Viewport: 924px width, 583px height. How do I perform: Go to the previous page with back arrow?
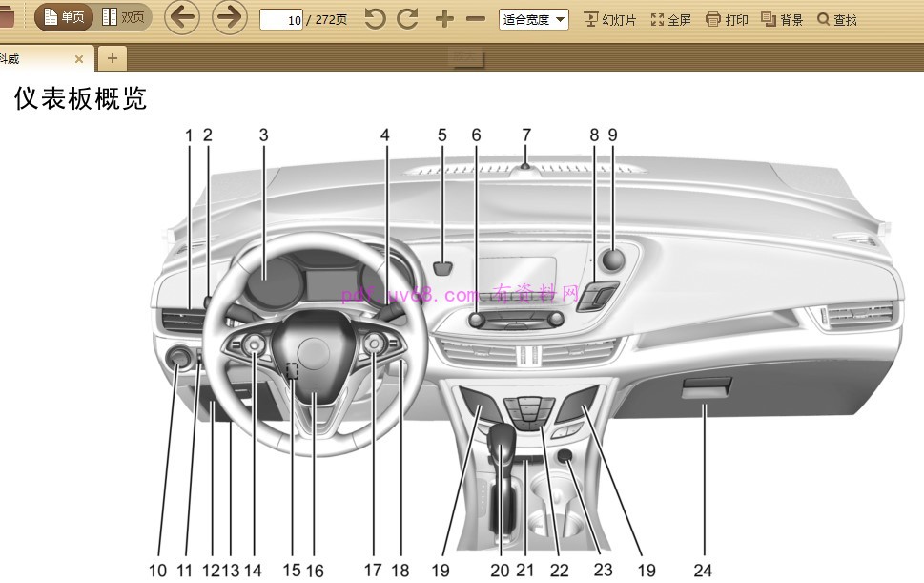coord(182,17)
